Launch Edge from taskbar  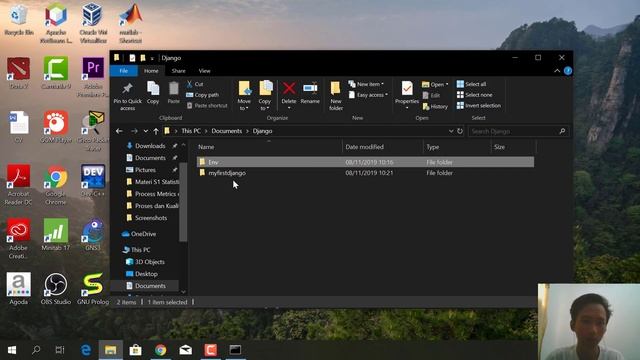86,350
